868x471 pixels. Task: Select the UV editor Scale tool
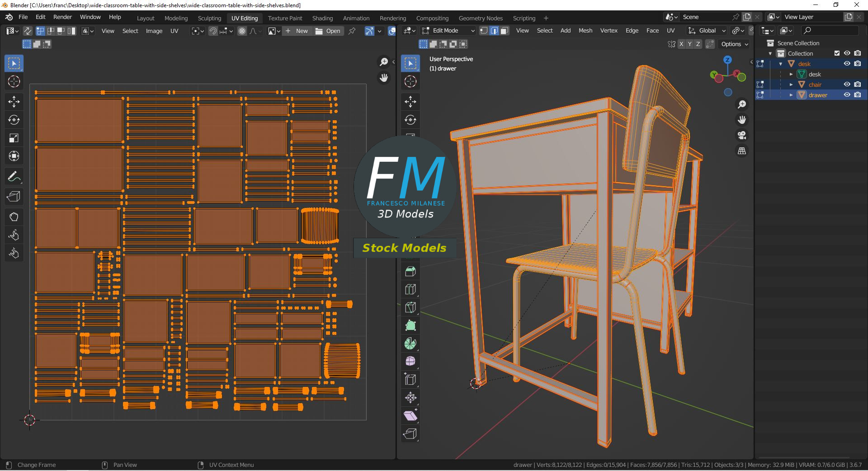click(14, 138)
